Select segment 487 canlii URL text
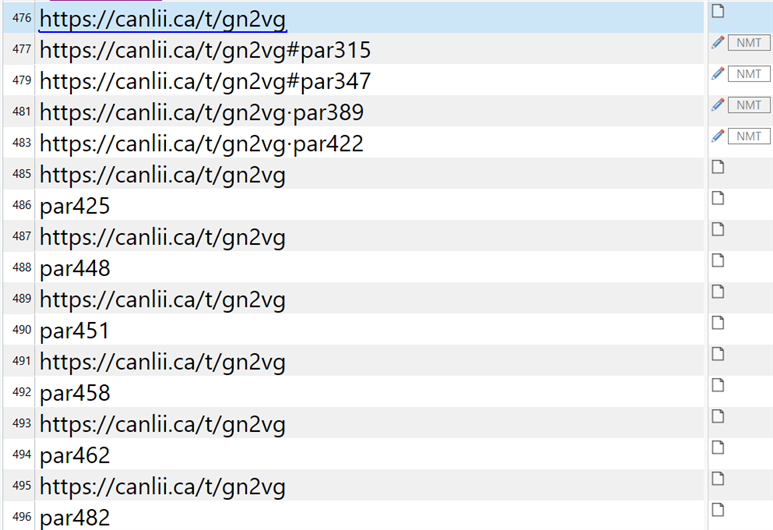Screen dimensions: 773x530 [163, 238]
